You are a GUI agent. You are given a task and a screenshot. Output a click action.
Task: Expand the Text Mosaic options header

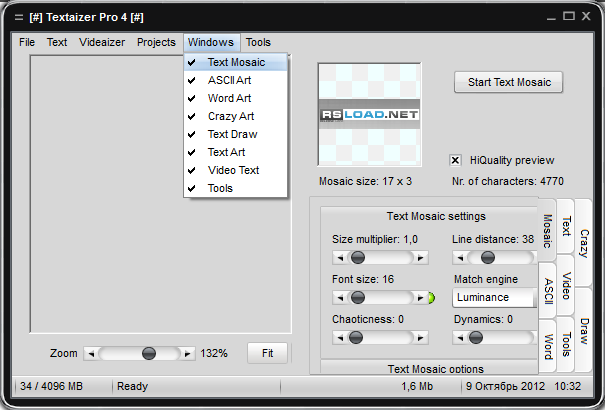coord(429,368)
